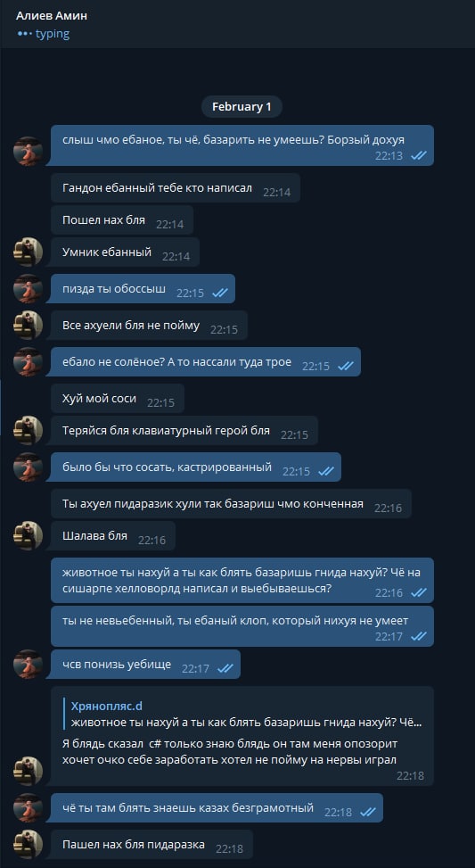Click the avatar beside 'ебало не солёное' message

(x=28, y=361)
